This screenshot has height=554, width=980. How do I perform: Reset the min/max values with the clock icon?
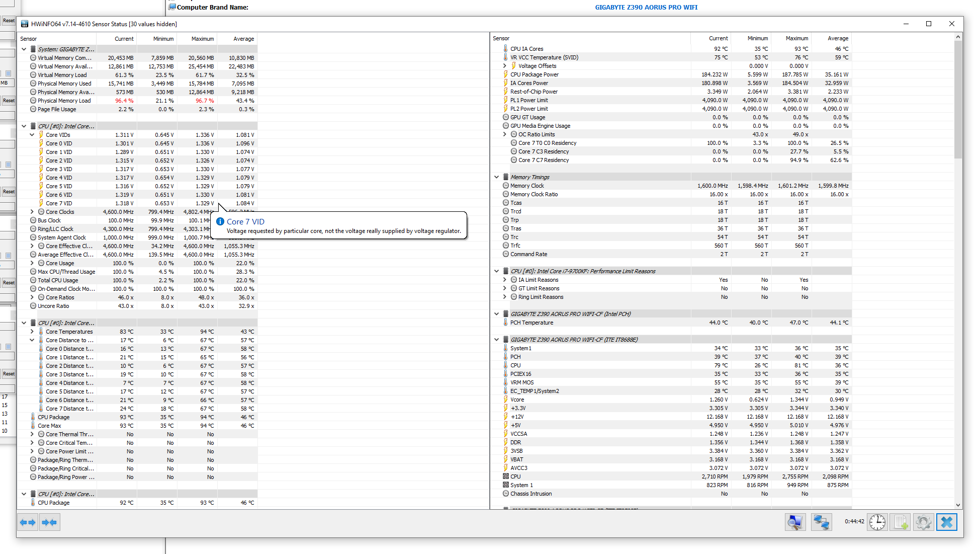(877, 522)
